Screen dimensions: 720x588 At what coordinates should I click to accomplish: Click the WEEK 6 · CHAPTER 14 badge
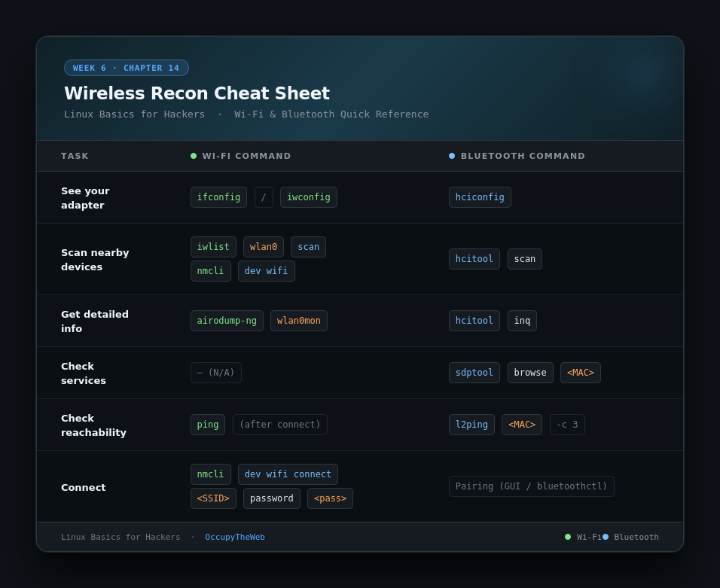coord(127,68)
